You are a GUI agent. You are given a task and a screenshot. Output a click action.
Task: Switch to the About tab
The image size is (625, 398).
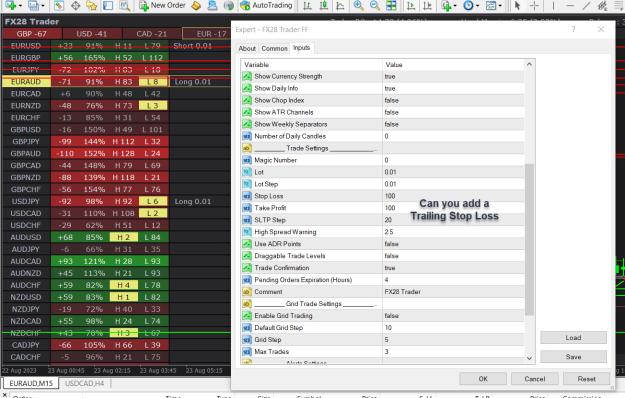click(x=247, y=48)
